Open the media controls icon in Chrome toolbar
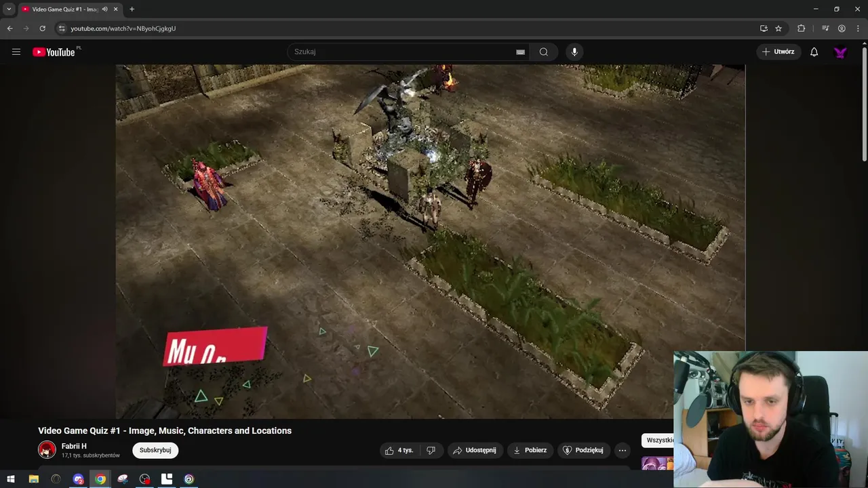This screenshot has height=488, width=868. pyautogui.click(x=825, y=28)
